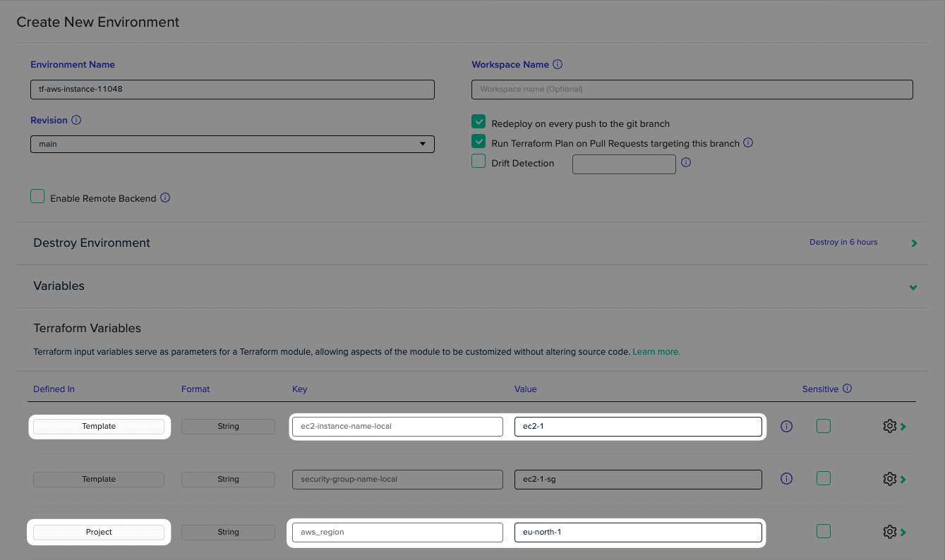Click the Environment Name input field
The image size is (945, 560).
231,90
